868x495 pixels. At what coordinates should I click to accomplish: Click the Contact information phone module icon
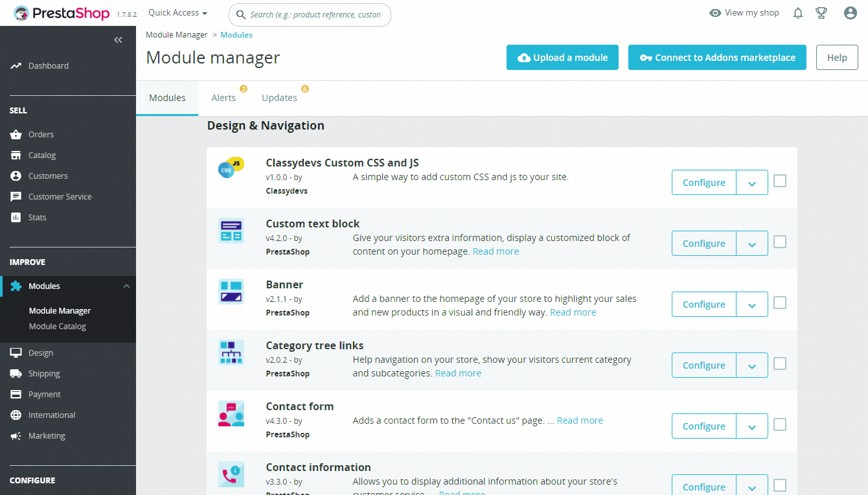[231, 474]
